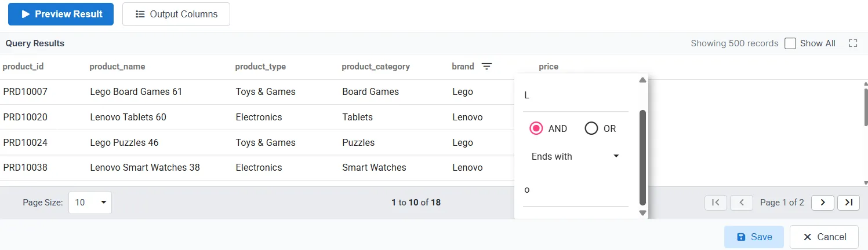Image resolution: width=868 pixels, height=250 pixels.
Task: Enable the Show All checkbox
Action: tap(790, 43)
